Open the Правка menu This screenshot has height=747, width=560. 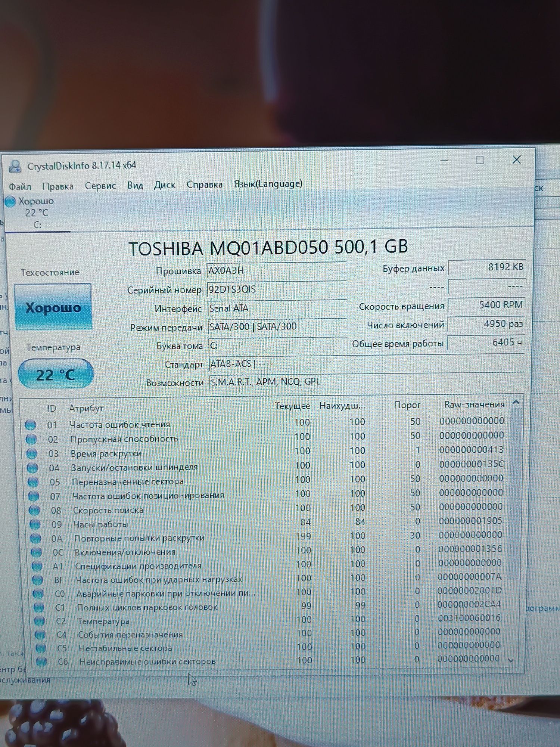58,186
